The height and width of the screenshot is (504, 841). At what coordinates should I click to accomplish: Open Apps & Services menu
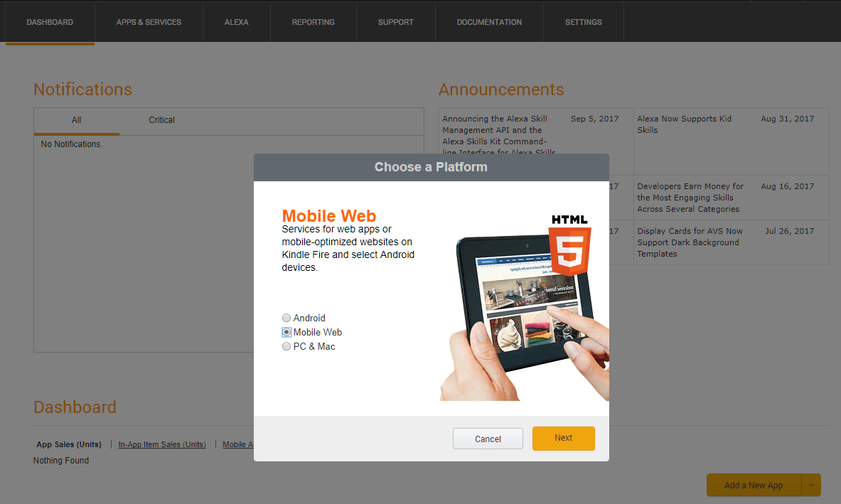(149, 22)
